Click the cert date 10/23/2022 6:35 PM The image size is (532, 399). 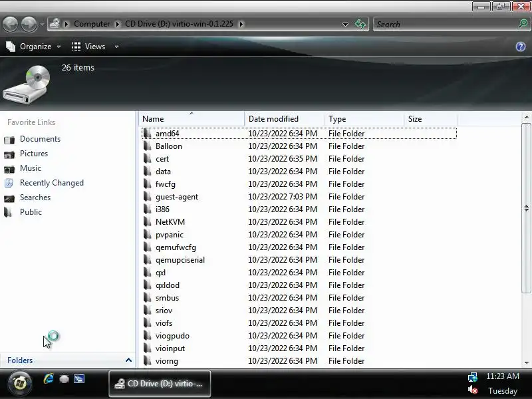(283, 159)
